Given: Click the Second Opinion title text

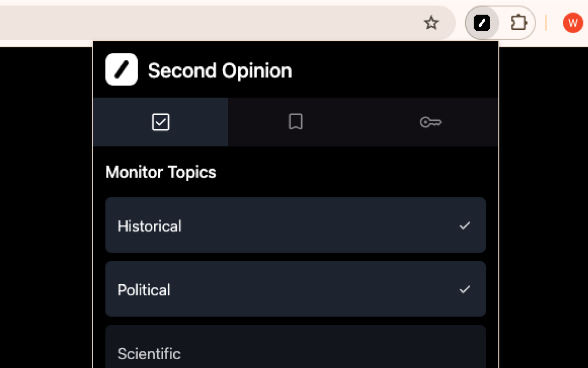Looking at the screenshot, I should pos(220,70).
